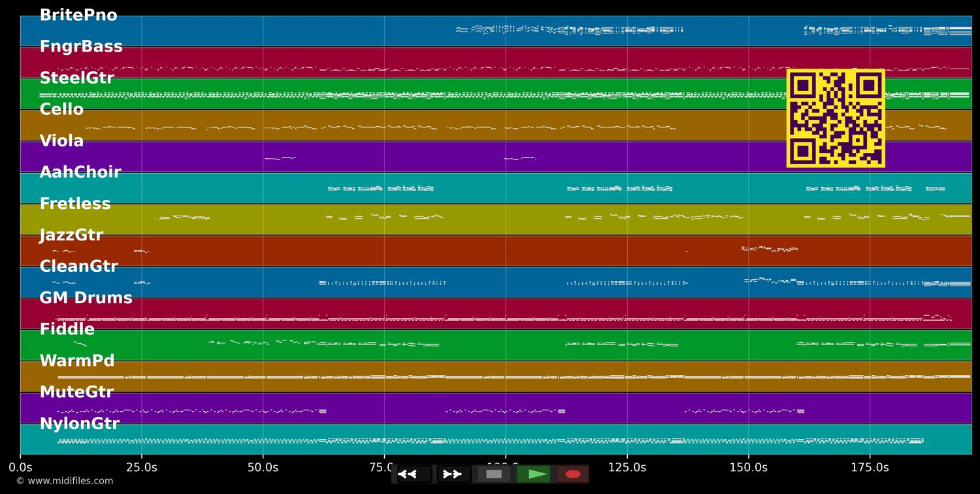Open the NylonGtr track lane
This screenshot has height=494, width=980.
(x=80, y=423)
